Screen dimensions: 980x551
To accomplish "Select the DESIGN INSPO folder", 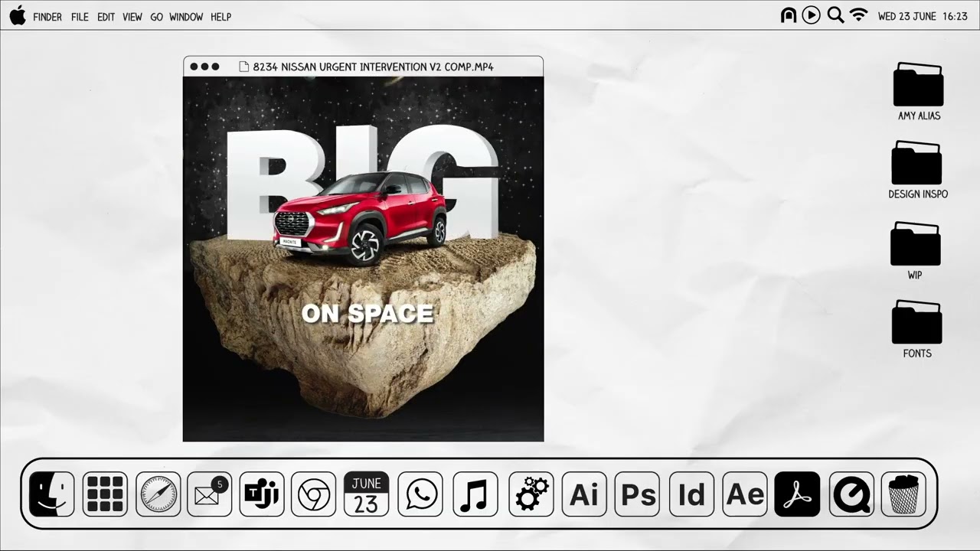I will pos(918,169).
